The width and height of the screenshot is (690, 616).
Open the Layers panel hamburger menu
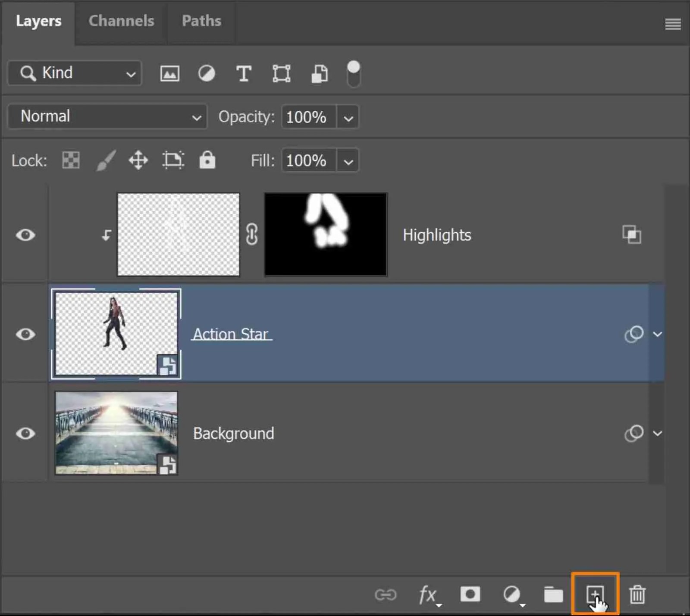(673, 25)
